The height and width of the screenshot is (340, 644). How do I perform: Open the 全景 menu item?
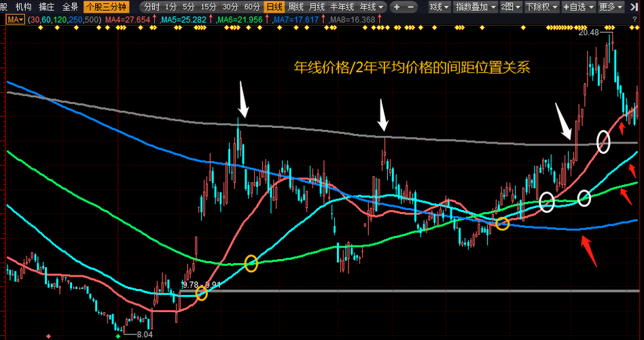70,7
